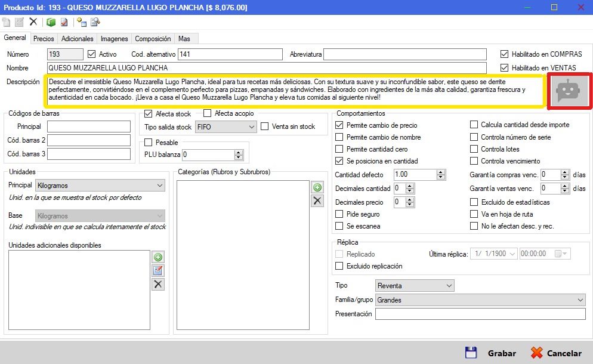Increase Decimales cantidad stepper
The image size is (593, 364).
click(x=410, y=186)
